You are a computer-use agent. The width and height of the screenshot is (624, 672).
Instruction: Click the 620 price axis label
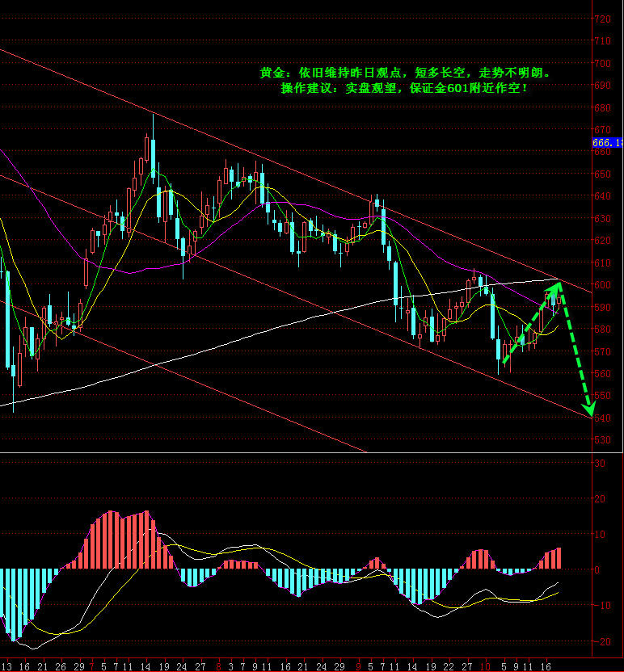[x=602, y=241]
